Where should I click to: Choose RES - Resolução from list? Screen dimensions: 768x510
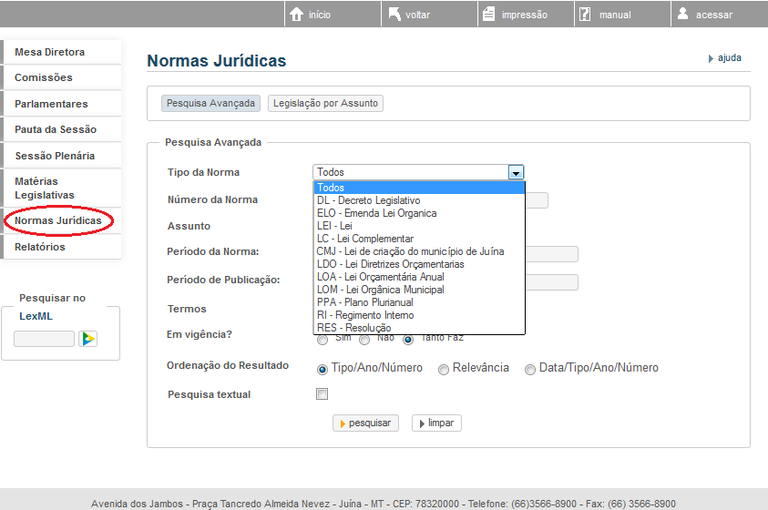(x=354, y=328)
